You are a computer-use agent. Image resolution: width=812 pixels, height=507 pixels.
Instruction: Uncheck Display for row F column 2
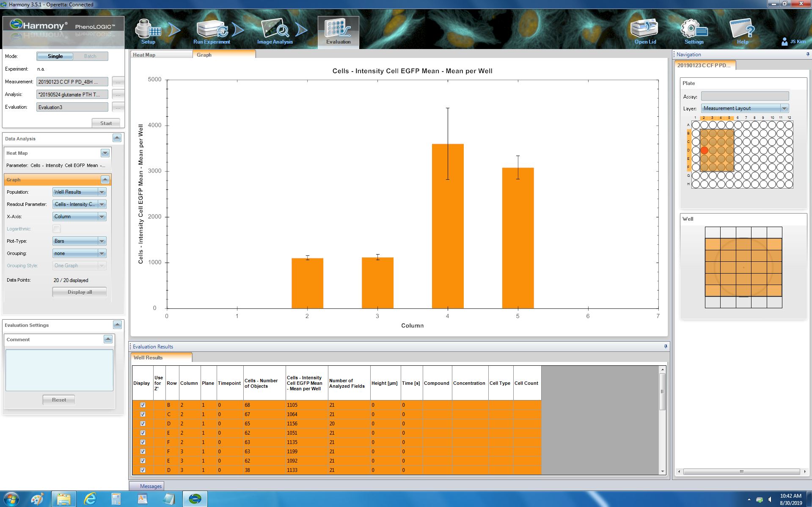pyautogui.click(x=143, y=442)
